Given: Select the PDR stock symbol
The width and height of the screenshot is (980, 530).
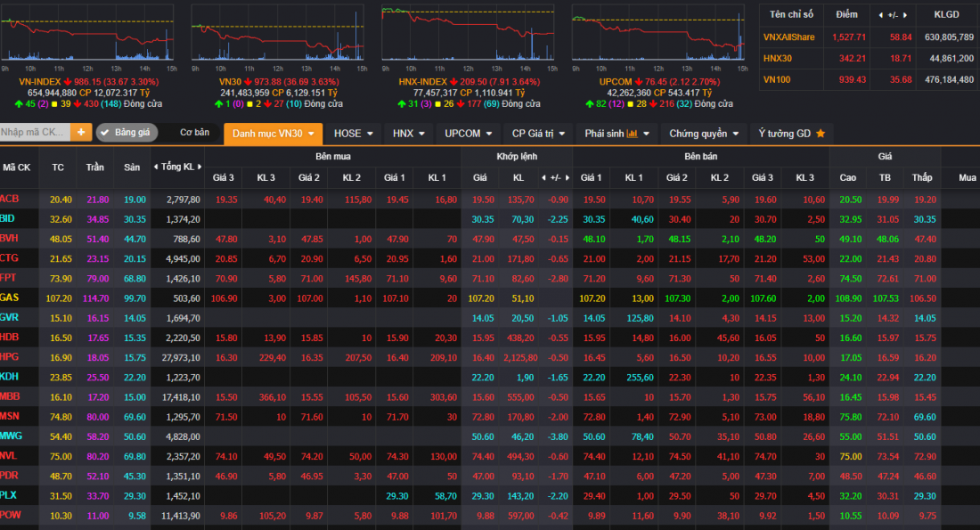Looking at the screenshot, I should coord(10,476).
